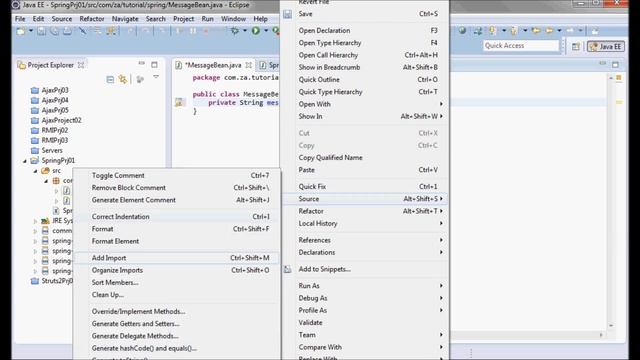
Task: Click the globe web browser toolbar icon
Action: pyautogui.click(x=462, y=31)
